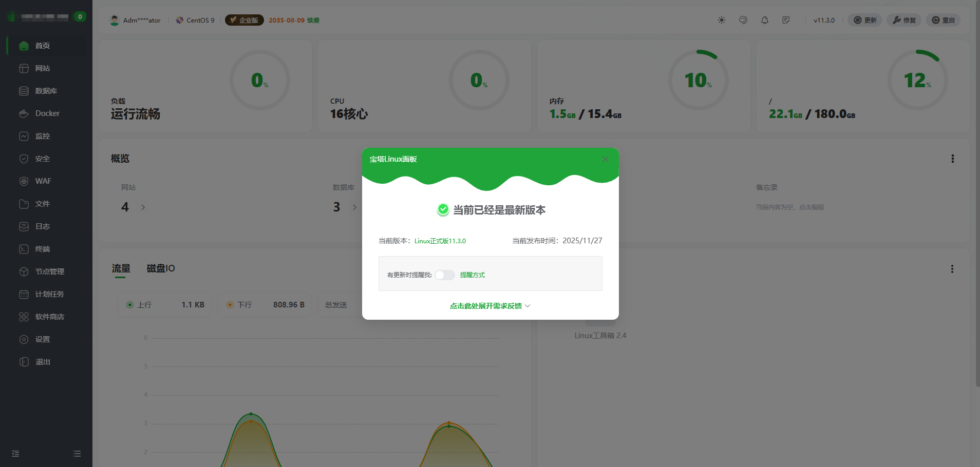The height and width of the screenshot is (467, 980).
Task: Click the brightness theme icon in header
Action: coord(722,20)
